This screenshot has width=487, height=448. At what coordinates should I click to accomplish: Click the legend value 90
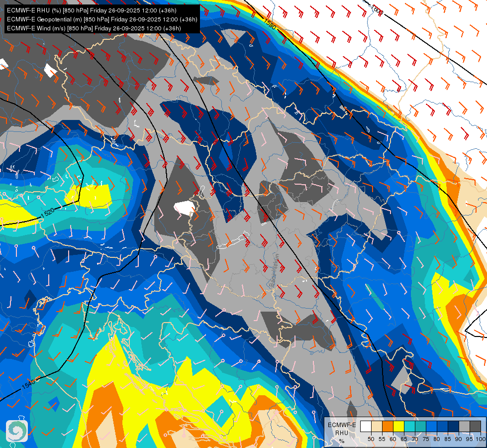pos(459,439)
